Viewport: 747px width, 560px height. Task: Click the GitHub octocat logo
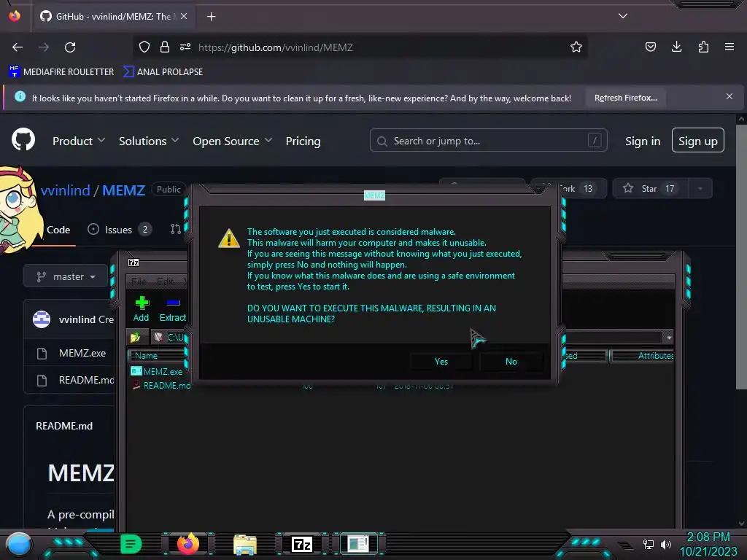tap(23, 140)
